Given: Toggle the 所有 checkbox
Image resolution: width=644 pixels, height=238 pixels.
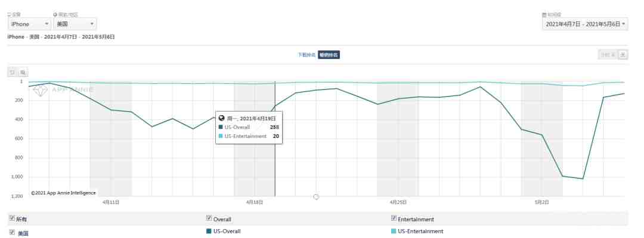Looking at the screenshot, I should pos(12,218).
